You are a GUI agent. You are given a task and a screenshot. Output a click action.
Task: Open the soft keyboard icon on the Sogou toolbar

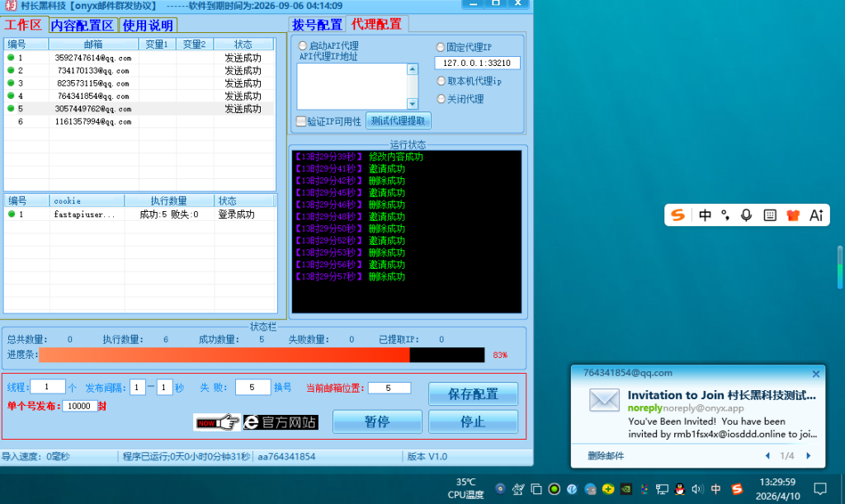(769, 214)
